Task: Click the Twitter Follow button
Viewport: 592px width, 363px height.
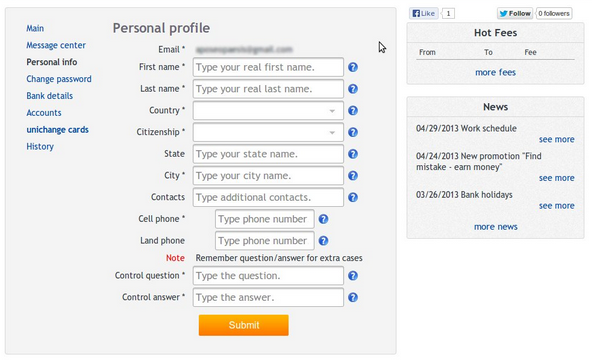Action: tap(515, 14)
